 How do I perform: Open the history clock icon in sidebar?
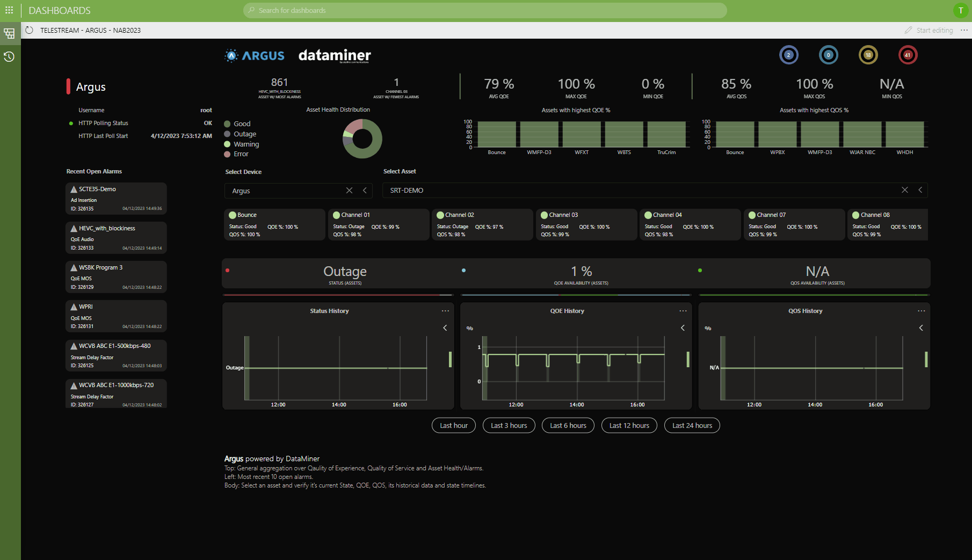tap(9, 56)
